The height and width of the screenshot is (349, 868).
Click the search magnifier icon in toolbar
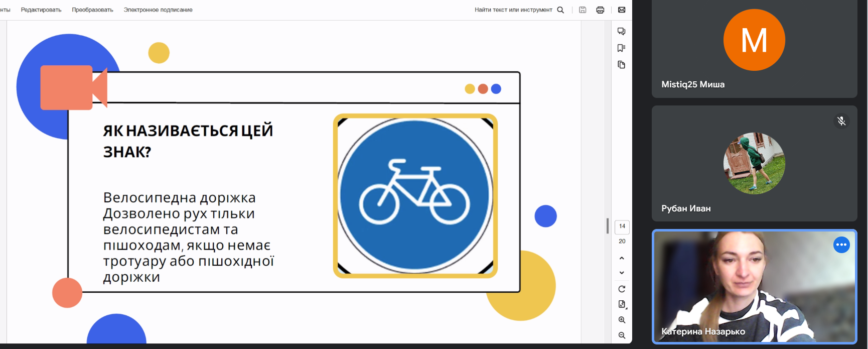pyautogui.click(x=560, y=10)
